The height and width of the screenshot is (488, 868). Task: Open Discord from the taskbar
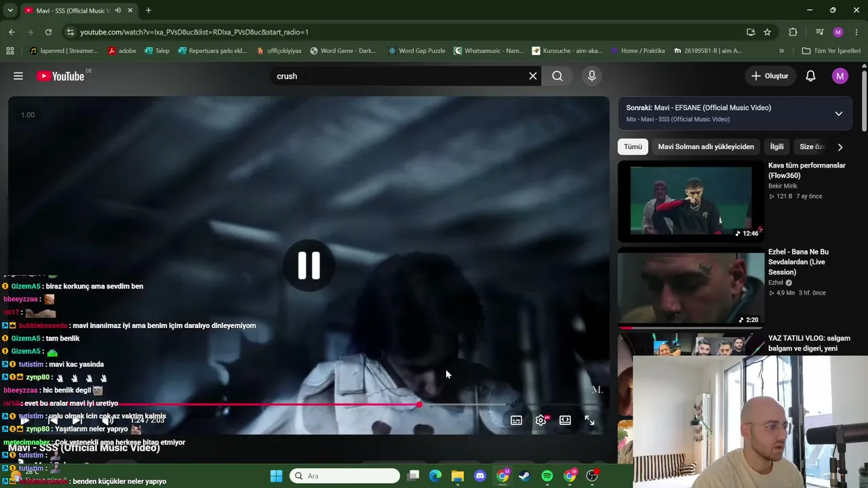480,476
